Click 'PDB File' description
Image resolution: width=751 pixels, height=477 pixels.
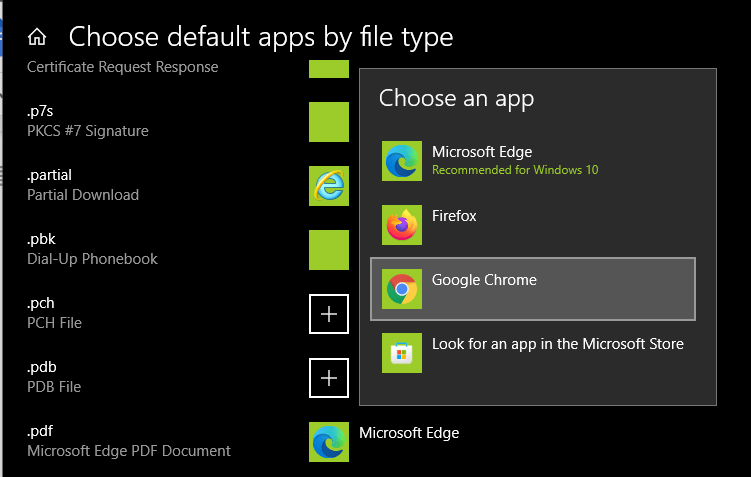(54, 386)
